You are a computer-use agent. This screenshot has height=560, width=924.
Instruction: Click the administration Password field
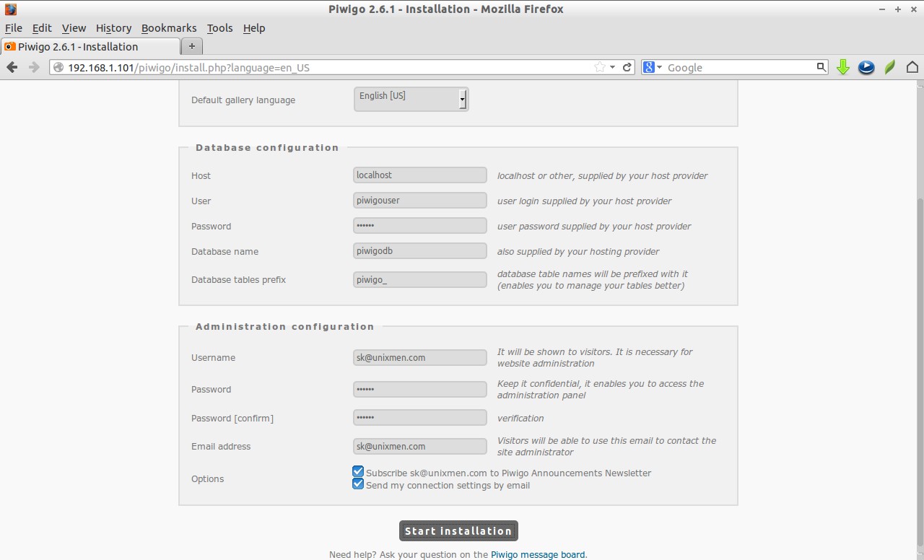(x=420, y=389)
